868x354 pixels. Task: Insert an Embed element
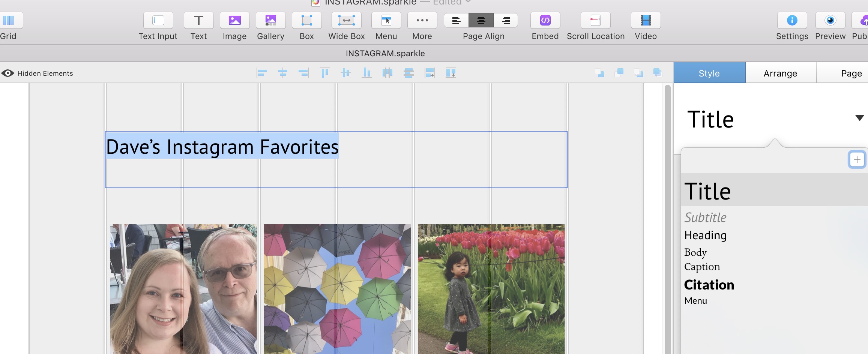545,20
